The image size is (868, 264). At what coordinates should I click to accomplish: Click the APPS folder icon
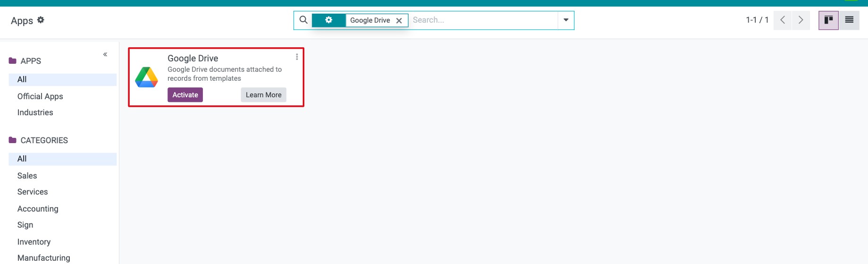[13, 60]
